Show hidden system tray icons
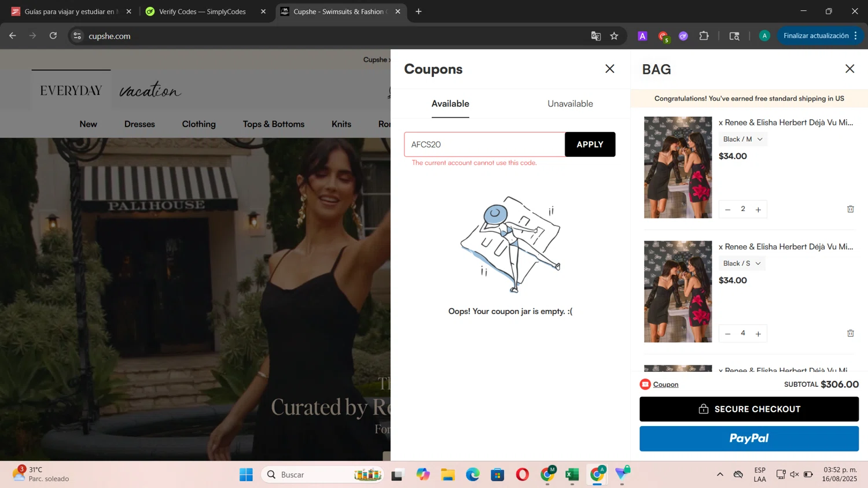868x488 pixels. pyautogui.click(x=720, y=475)
